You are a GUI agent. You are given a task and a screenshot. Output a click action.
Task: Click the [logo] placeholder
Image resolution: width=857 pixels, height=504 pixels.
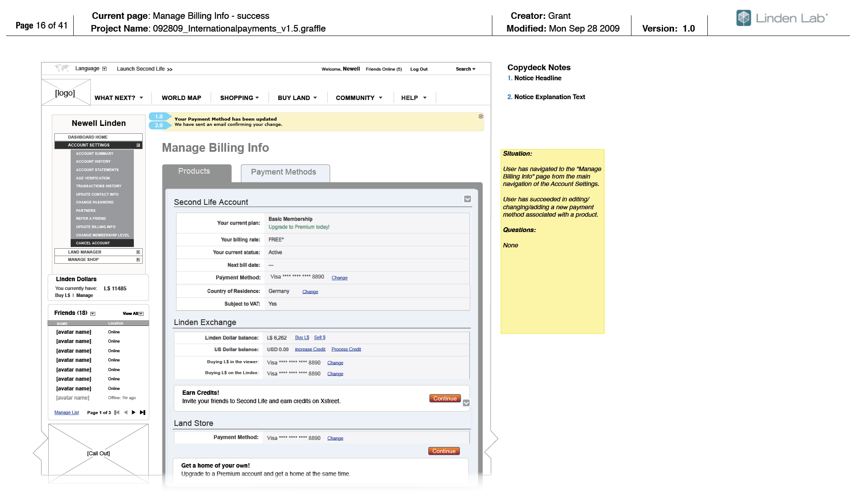(66, 93)
